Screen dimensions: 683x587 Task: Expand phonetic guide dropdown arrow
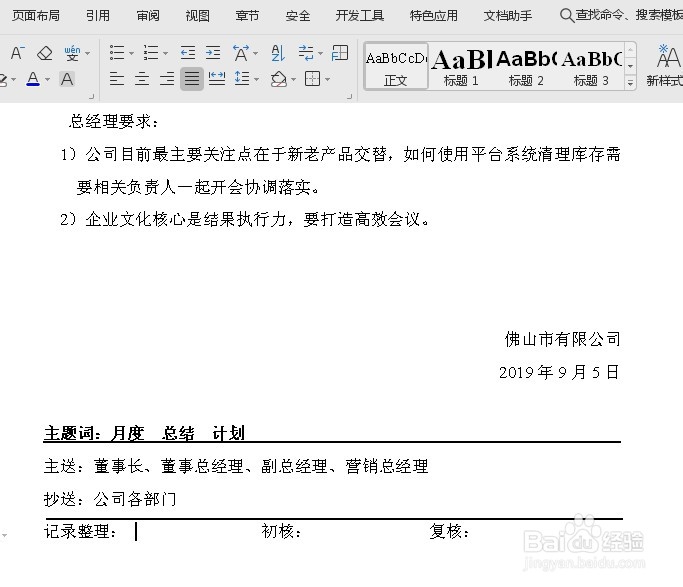[88, 54]
